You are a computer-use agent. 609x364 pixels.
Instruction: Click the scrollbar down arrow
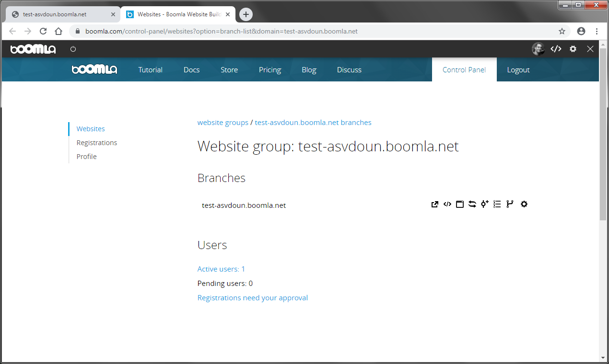point(603,358)
